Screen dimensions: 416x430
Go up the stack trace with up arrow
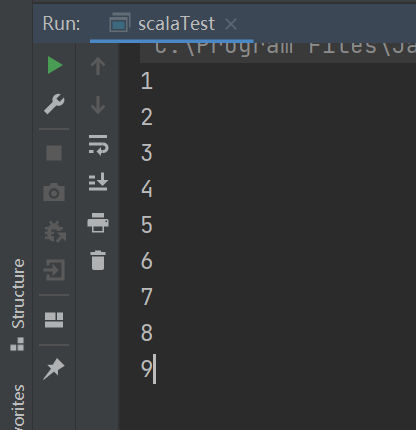coord(98,66)
